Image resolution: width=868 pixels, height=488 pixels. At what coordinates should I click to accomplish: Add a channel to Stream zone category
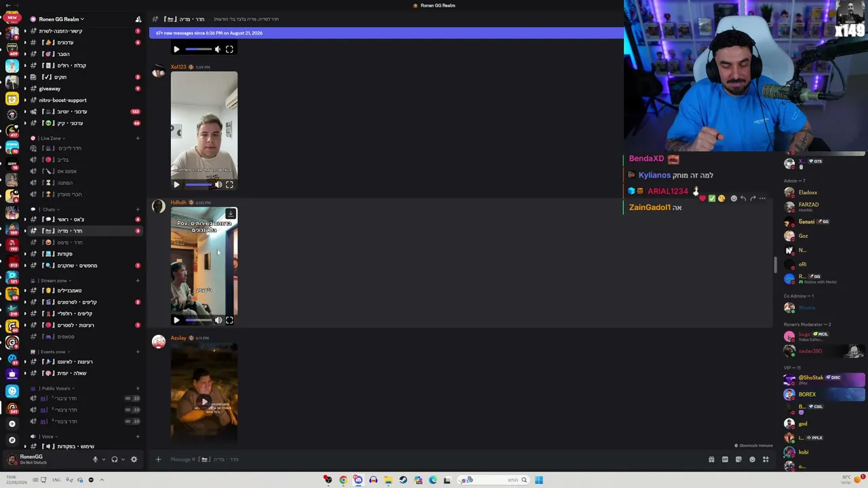138,281
